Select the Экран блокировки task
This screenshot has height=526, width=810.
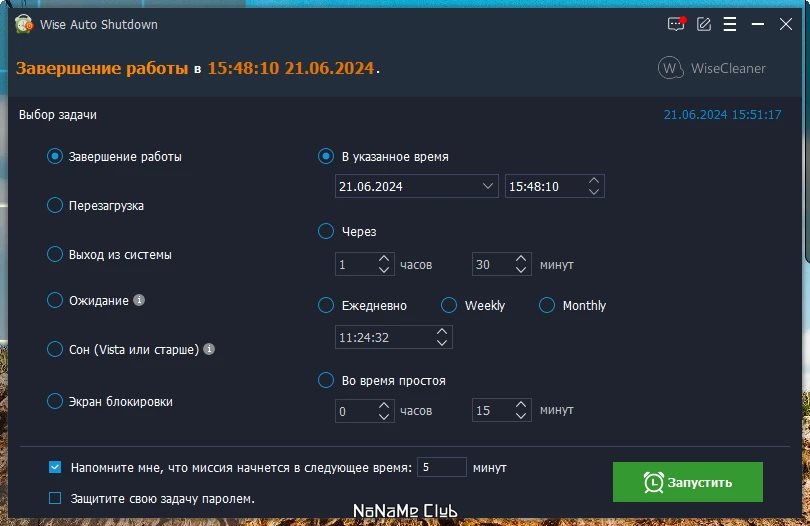[55, 401]
